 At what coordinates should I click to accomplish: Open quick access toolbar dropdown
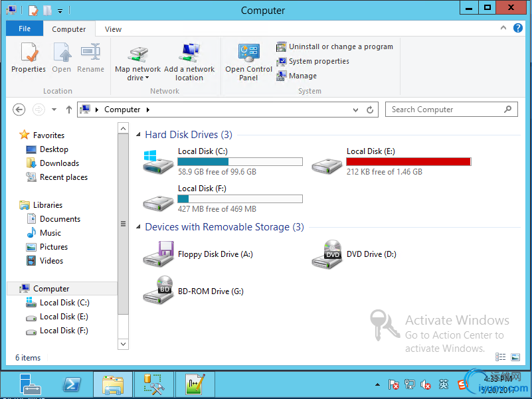point(60,11)
